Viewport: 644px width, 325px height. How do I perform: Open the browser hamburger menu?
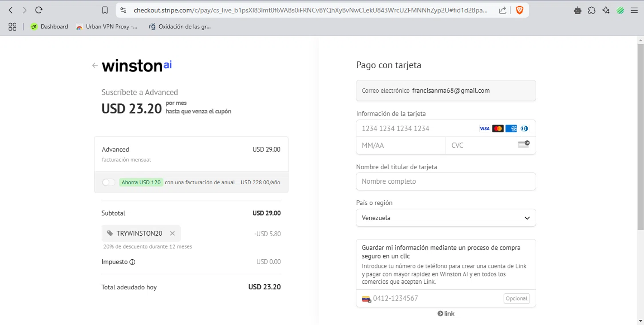coord(634,10)
